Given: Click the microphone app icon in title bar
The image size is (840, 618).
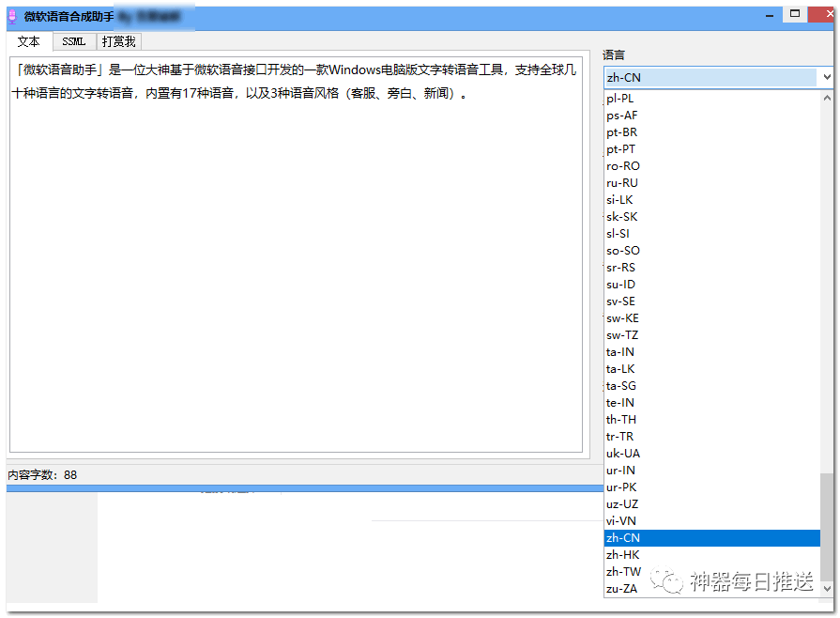Looking at the screenshot, I should coord(12,17).
